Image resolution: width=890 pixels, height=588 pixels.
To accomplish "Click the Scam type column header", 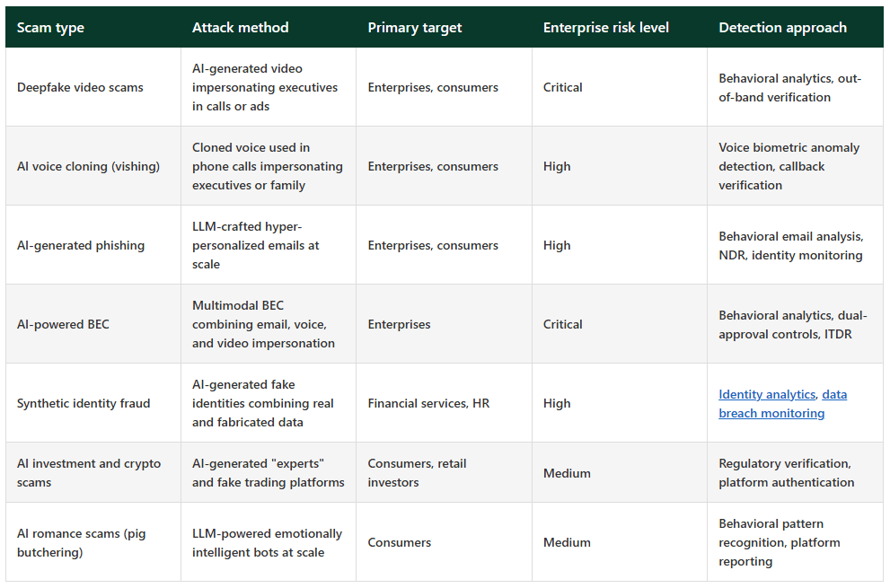I will (50, 28).
